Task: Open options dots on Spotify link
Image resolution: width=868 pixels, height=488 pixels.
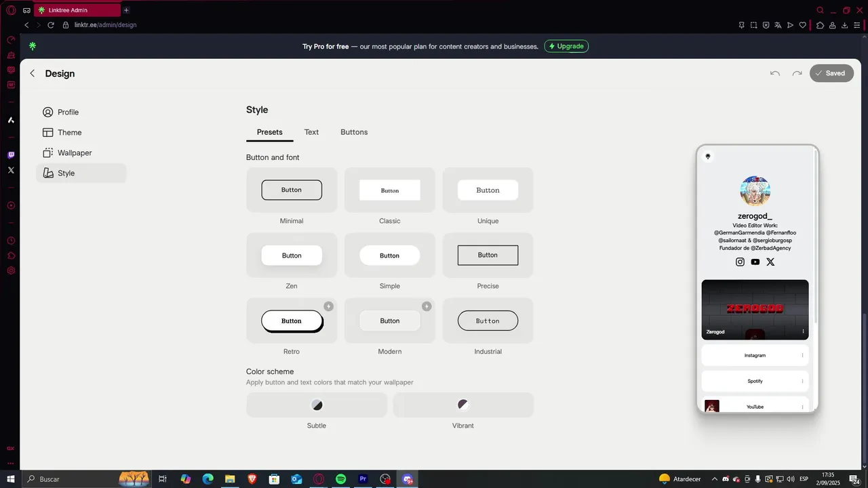Action: pyautogui.click(x=802, y=381)
